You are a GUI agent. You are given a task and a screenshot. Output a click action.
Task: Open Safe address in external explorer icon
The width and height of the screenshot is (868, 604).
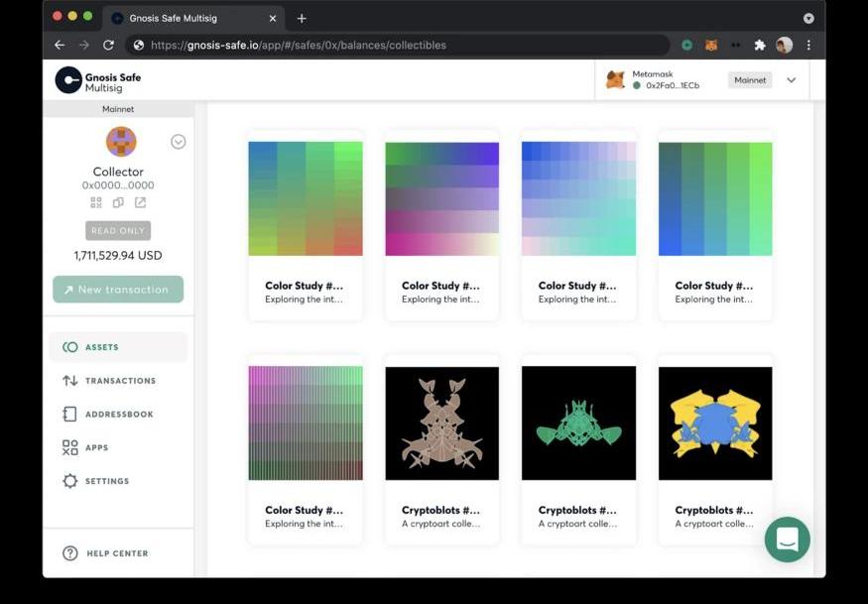[x=140, y=202]
